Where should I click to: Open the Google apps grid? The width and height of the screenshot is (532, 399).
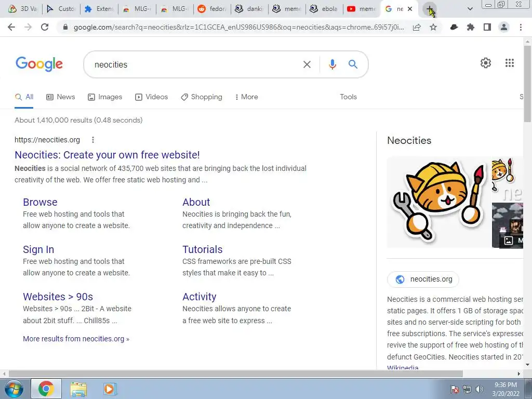(x=510, y=63)
